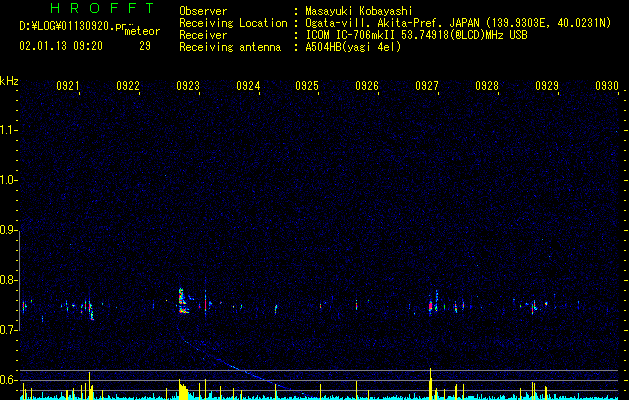The height and width of the screenshot is (400, 629).
Task: Click the 'Observer' field label
Action: tap(203, 11)
